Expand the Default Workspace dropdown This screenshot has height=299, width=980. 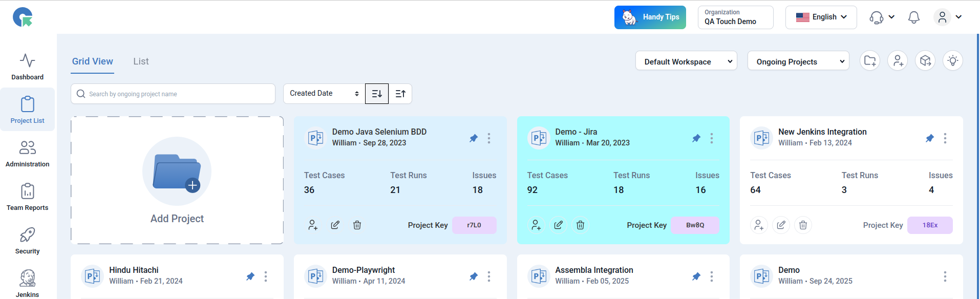coord(686,61)
